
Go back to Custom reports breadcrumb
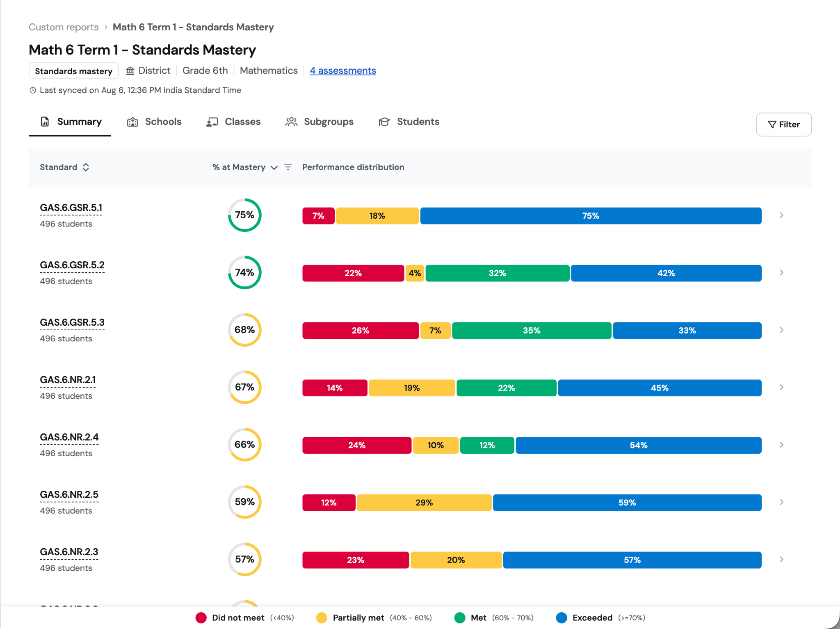[64, 27]
